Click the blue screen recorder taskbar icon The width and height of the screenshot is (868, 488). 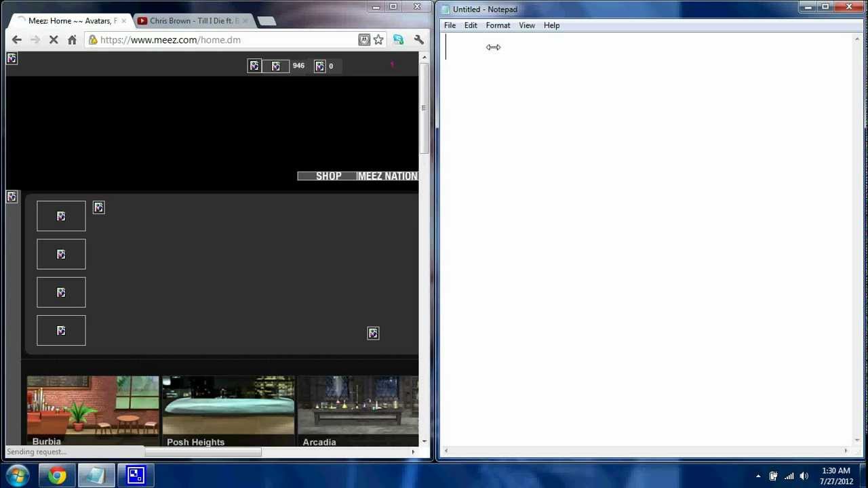[x=135, y=476]
